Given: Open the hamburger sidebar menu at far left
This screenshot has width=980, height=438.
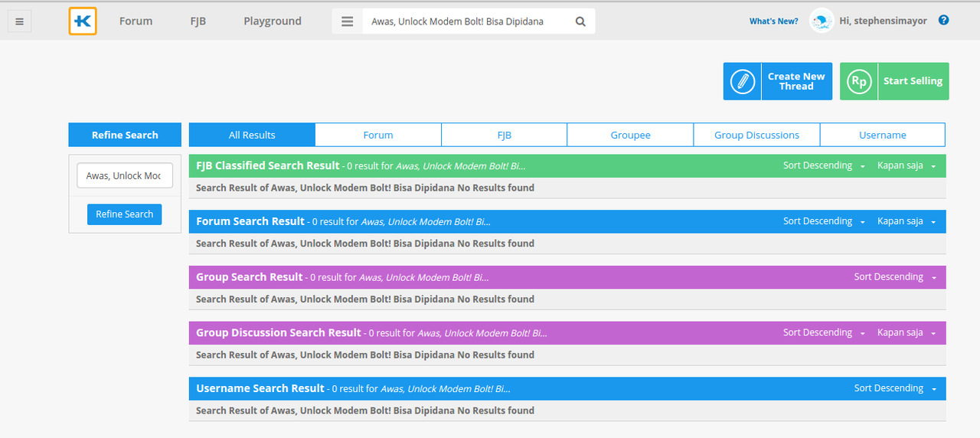Looking at the screenshot, I should coord(19,21).
